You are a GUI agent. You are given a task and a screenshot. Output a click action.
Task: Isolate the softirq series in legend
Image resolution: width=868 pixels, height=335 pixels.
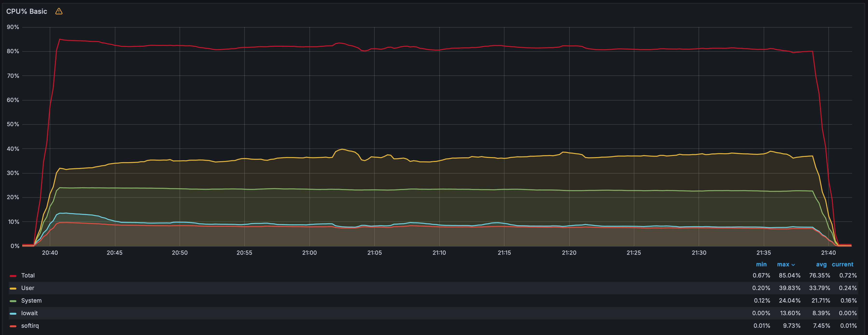pos(30,326)
